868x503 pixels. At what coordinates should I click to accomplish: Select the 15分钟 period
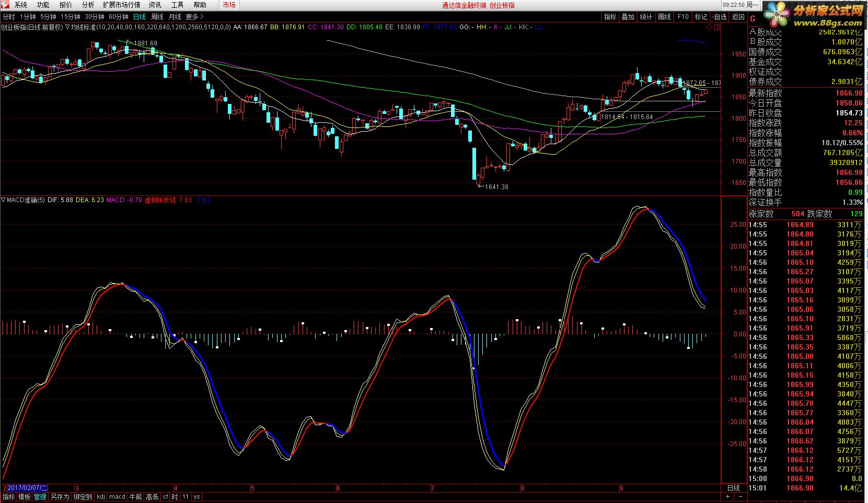(x=70, y=17)
